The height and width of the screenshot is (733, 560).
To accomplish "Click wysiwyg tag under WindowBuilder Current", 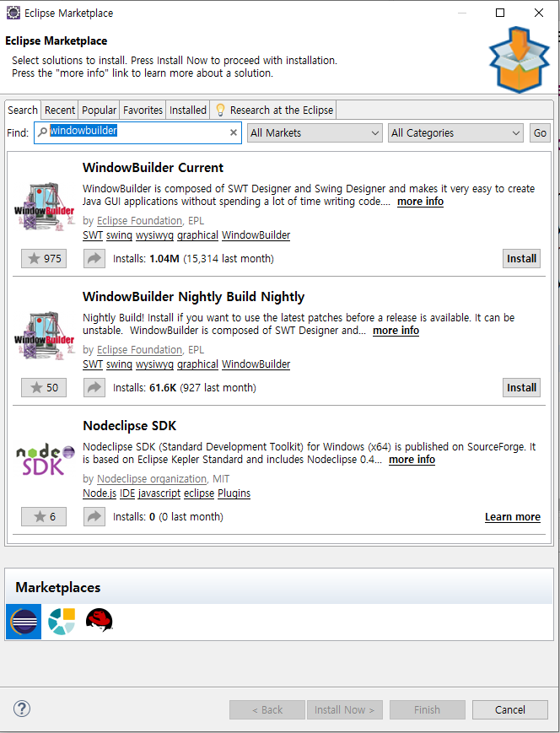I will click(x=154, y=235).
